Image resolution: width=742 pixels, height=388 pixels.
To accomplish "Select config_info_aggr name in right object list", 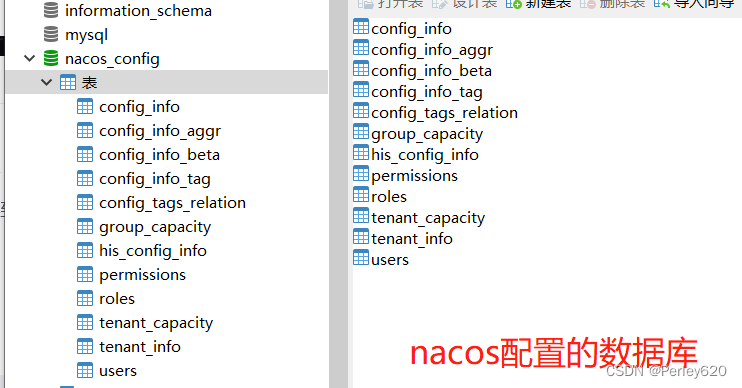I will pyautogui.click(x=432, y=51).
